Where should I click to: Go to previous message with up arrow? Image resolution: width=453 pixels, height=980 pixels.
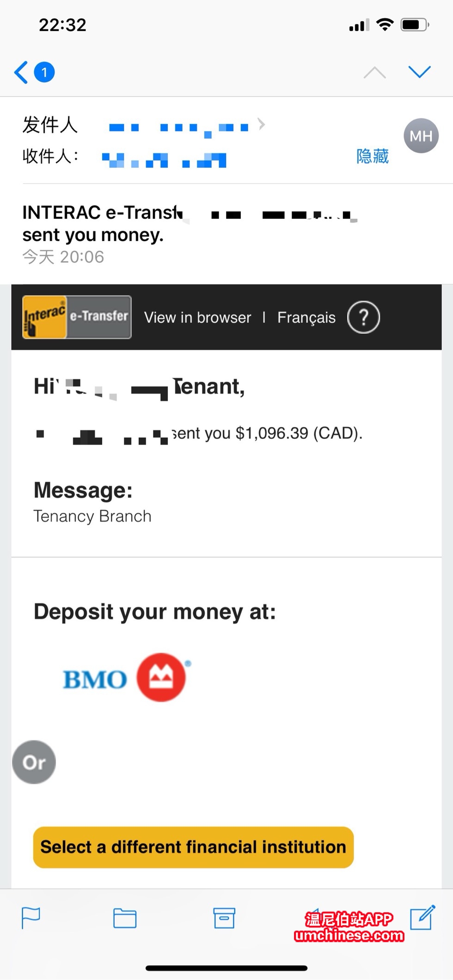tap(374, 73)
